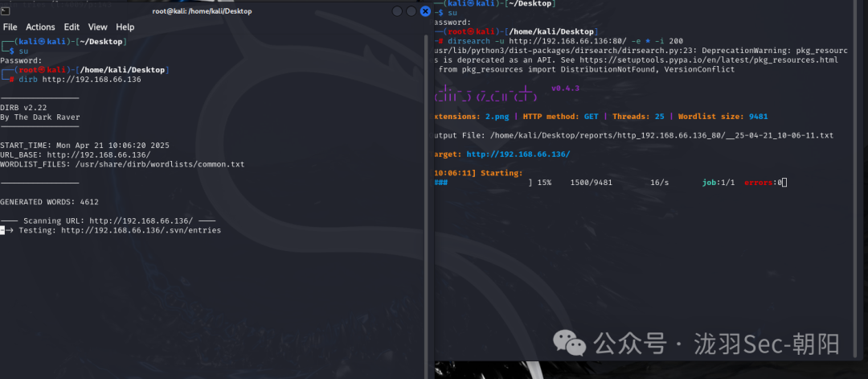Viewport: 868px width, 379px height.
Task: Click the DeprecationWarning message line
Action: click(x=641, y=51)
